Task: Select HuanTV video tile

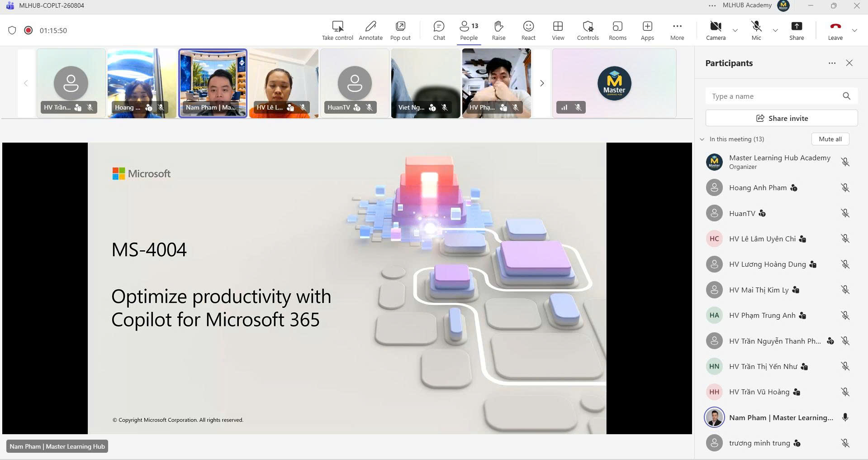Action: click(355, 83)
